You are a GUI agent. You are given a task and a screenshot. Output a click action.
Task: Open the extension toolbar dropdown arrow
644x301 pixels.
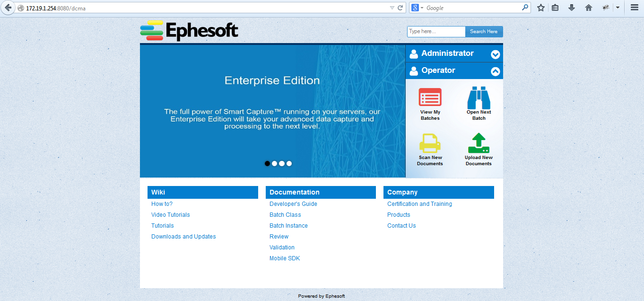pos(618,8)
